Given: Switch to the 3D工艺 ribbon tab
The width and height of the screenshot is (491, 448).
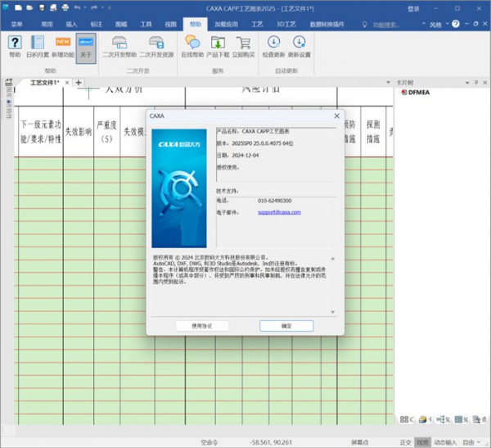Looking at the screenshot, I should (x=286, y=24).
